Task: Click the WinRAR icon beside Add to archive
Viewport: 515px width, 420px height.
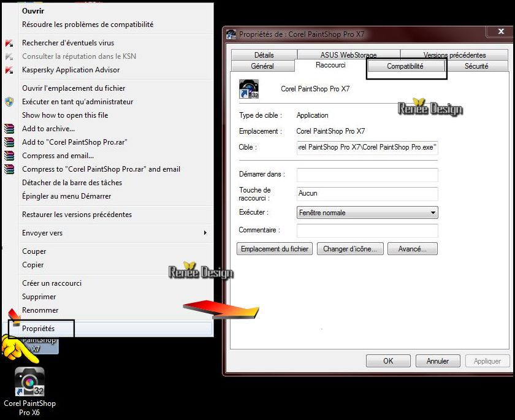Action: pos(9,129)
